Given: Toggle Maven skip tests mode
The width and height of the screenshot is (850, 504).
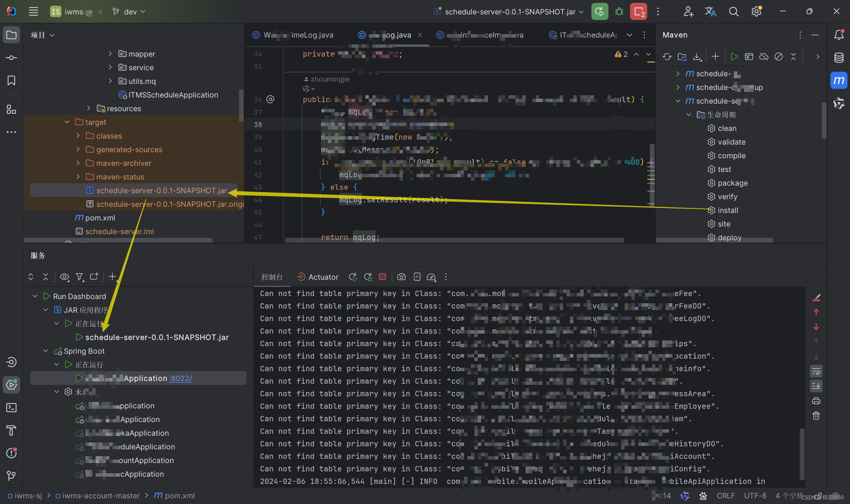Looking at the screenshot, I should [x=779, y=57].
